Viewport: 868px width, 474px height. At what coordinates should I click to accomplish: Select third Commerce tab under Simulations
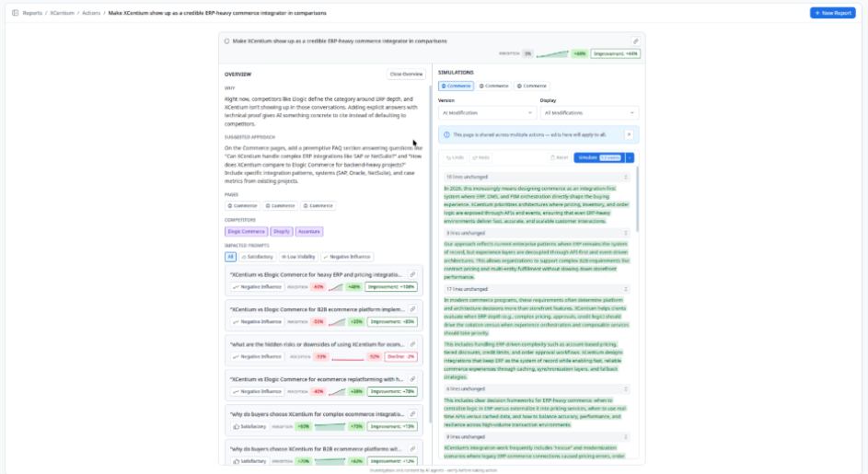click(531, 86)
